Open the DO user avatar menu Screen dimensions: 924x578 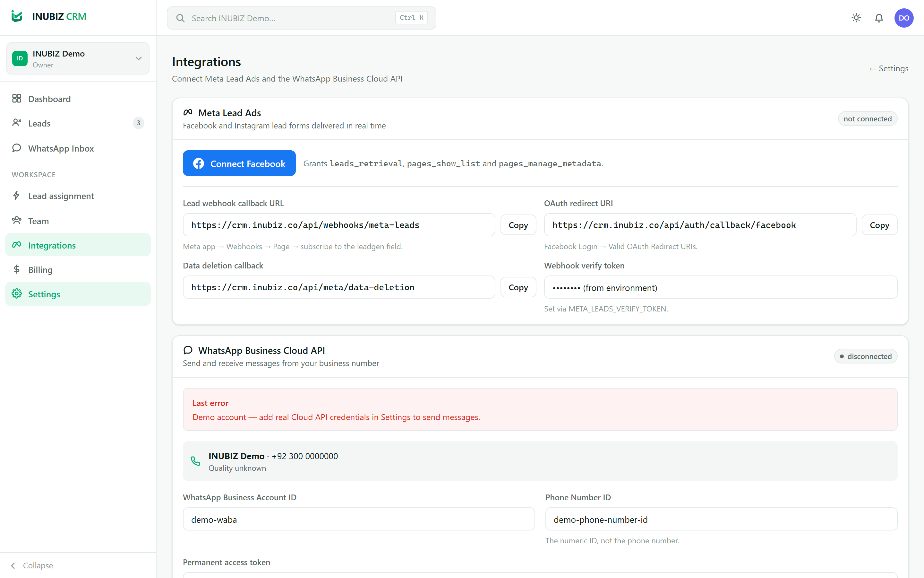[x=904, y=18]
